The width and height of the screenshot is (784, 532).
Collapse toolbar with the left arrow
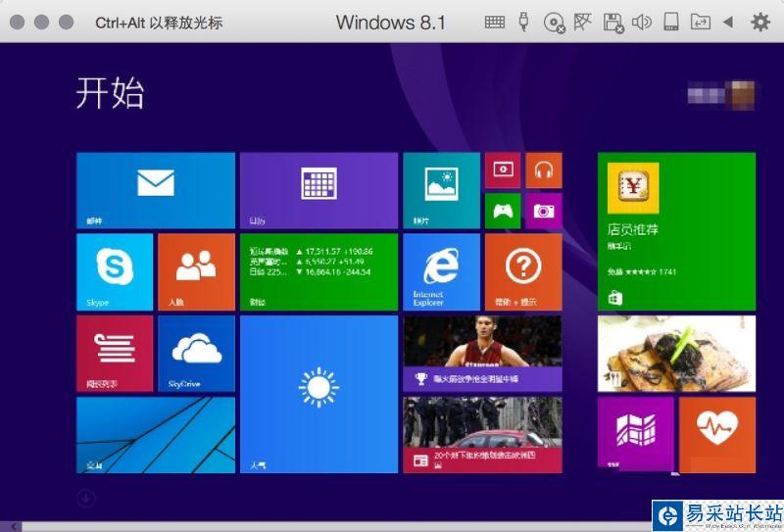pyautogui.click(x=728, y=22)
